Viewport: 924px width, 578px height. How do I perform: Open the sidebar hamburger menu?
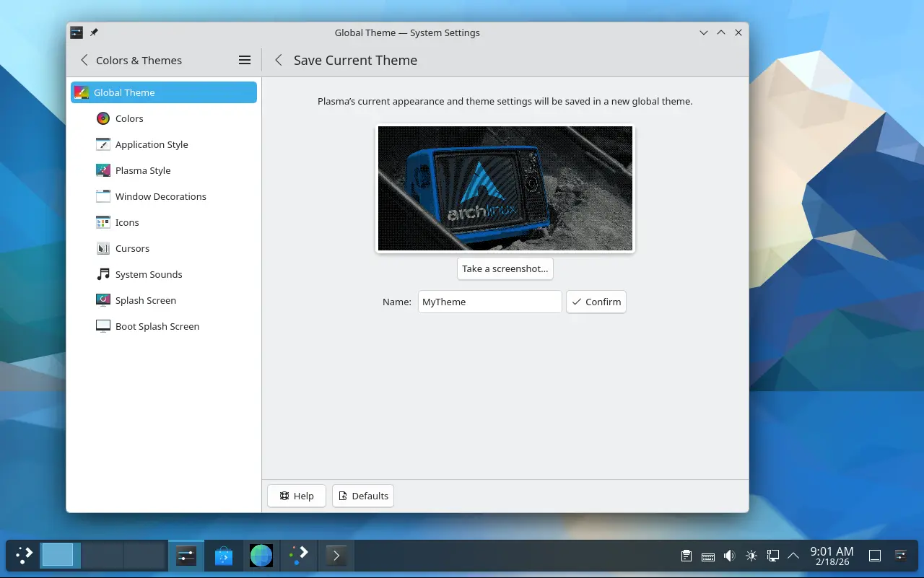pos(245,61)
